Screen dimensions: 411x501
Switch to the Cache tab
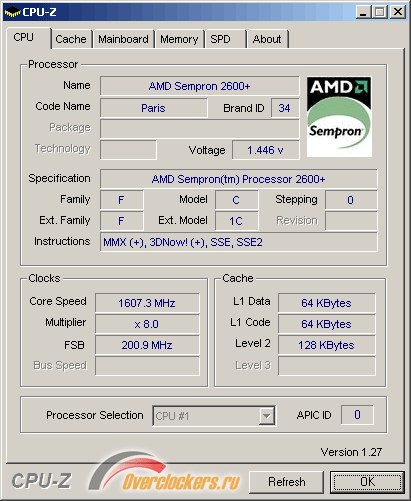(71, 39)
